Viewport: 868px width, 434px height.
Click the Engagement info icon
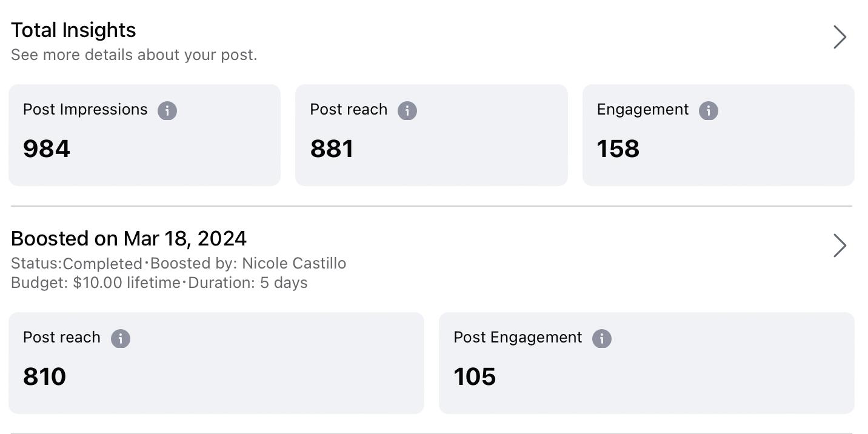pyautogui.click(x=708, y=111)
